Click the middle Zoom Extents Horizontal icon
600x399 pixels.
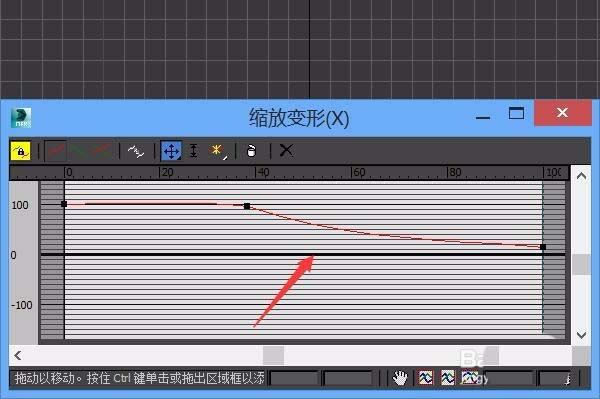(x=448, y=378)
